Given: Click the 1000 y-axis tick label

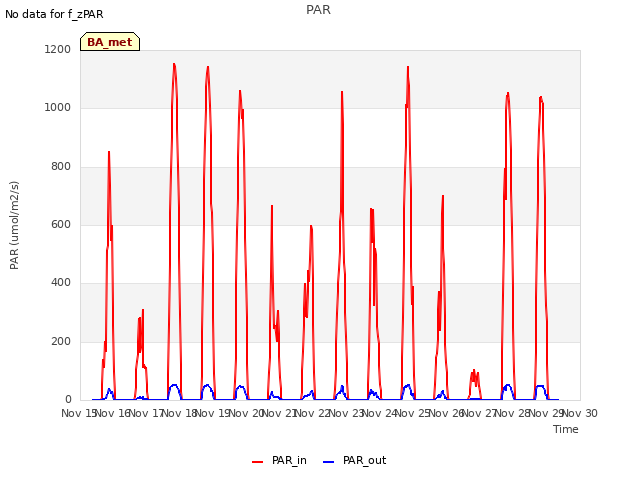Looking at the screenshot, I should 58,108.
